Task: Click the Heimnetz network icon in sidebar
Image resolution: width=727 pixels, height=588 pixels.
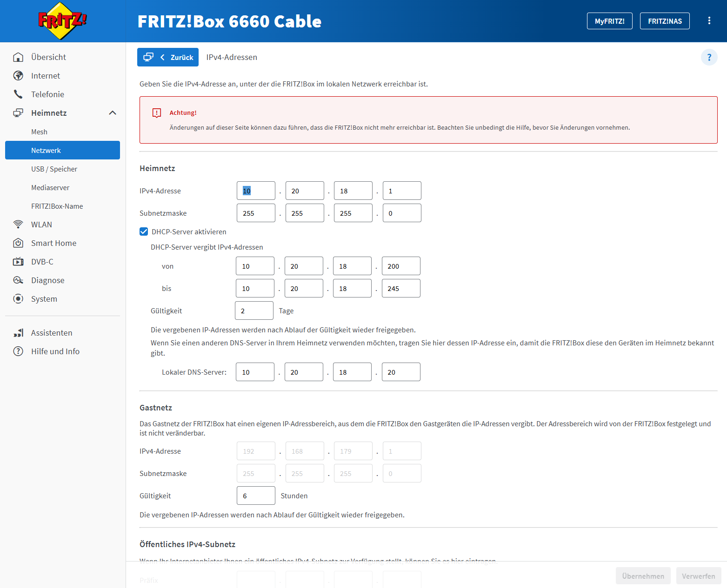Action: click(18, 113)
